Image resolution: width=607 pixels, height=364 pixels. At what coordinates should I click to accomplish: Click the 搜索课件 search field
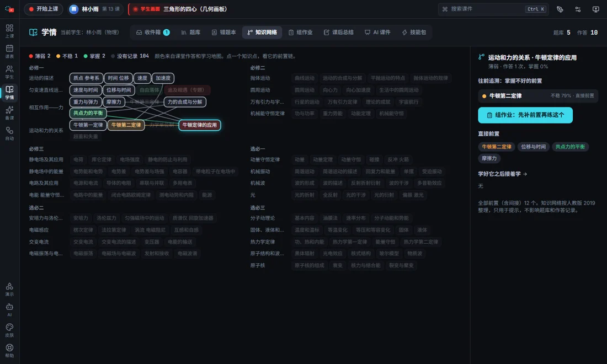(493, 9)
